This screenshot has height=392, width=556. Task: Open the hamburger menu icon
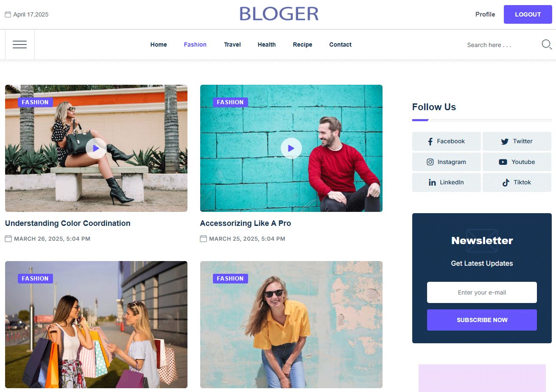point(20,44)
